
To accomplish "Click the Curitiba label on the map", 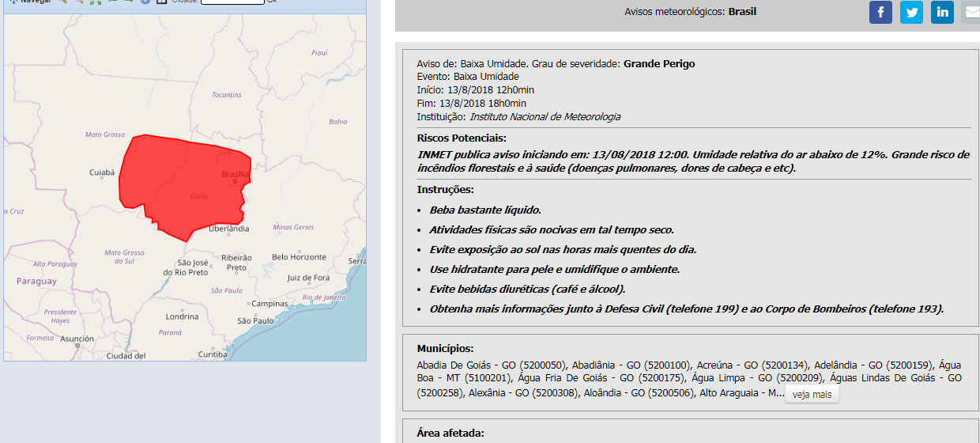I will tap(213, 354).
